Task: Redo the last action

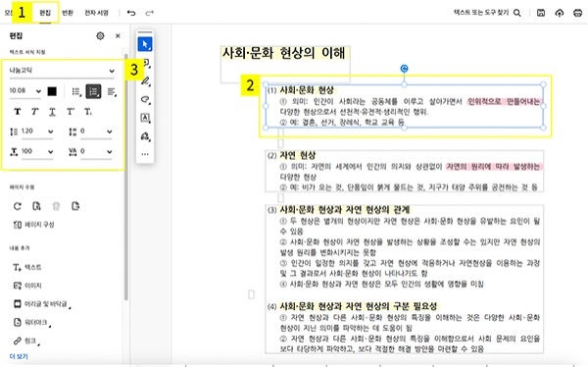Action: point(149,13)
